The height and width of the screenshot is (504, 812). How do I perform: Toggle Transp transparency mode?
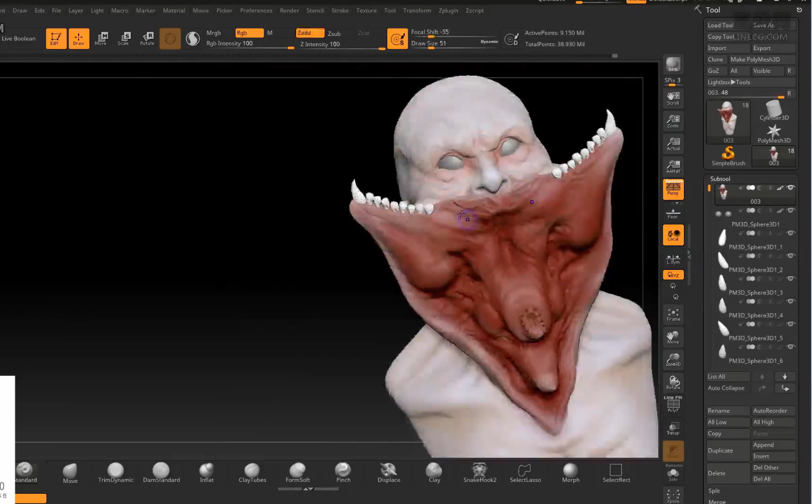click(673, 428)
